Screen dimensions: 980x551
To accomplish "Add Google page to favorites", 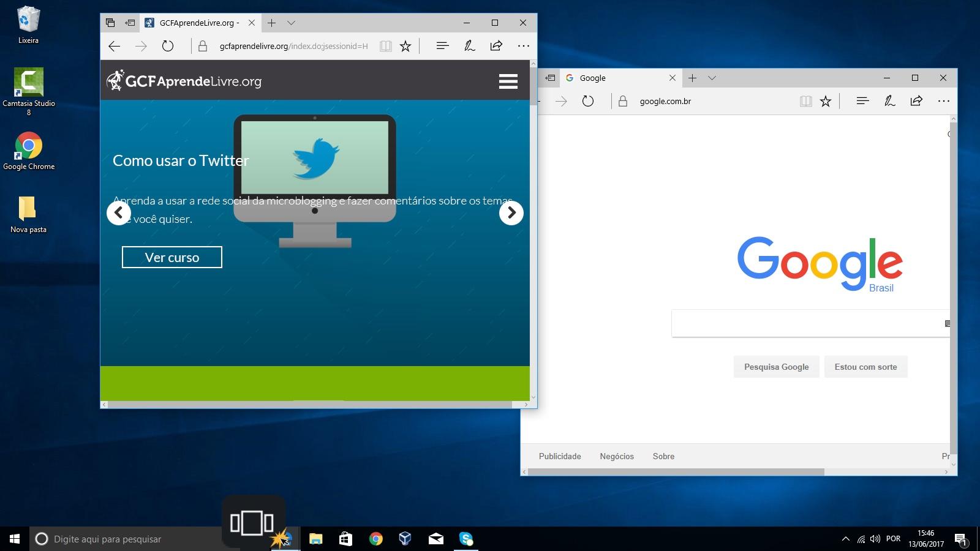I will (826, 101).
